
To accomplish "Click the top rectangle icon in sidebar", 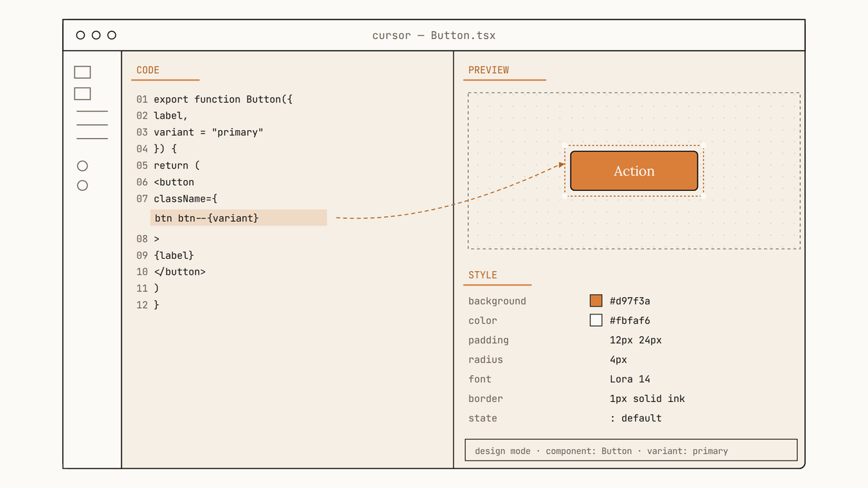I will 82,72.
